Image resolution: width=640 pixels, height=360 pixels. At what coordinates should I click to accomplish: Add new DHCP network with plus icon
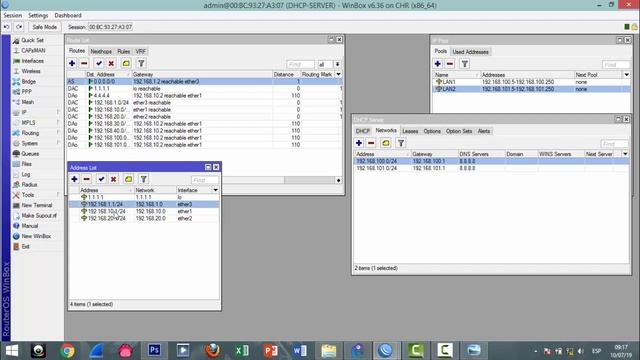click(359, 143)
